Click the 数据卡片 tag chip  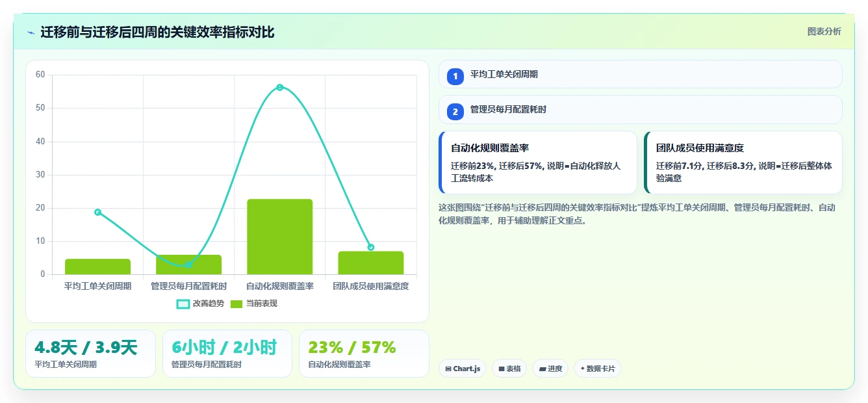598,369
